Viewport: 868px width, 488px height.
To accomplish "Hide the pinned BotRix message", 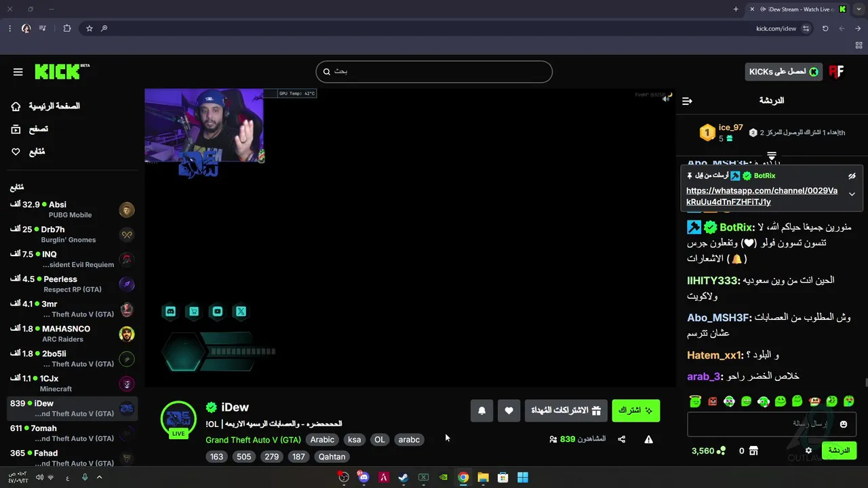I will (852, 176).
